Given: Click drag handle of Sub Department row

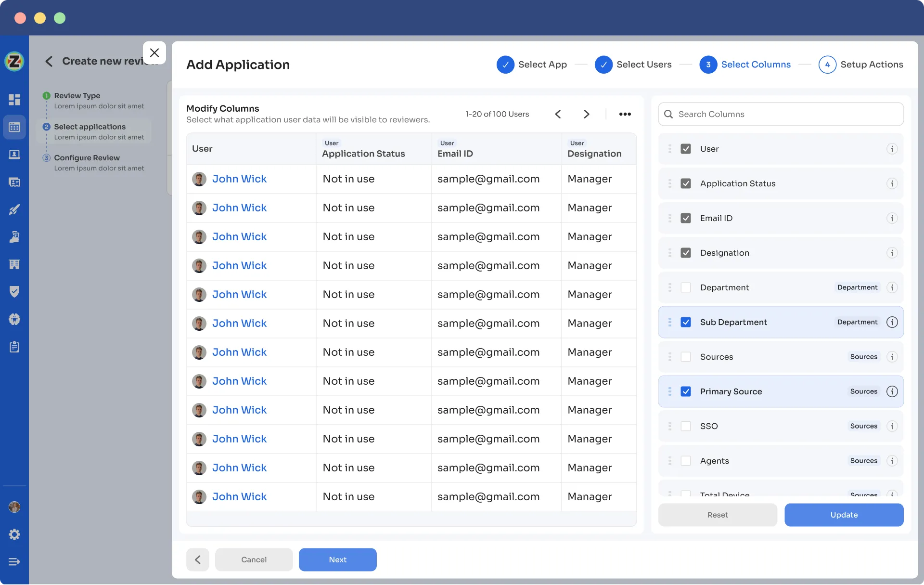Looking at the screenshot, I should coord(670,322).
